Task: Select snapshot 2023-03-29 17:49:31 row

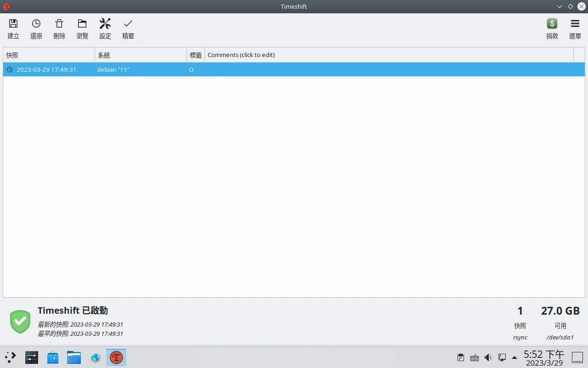Action: 294,69
